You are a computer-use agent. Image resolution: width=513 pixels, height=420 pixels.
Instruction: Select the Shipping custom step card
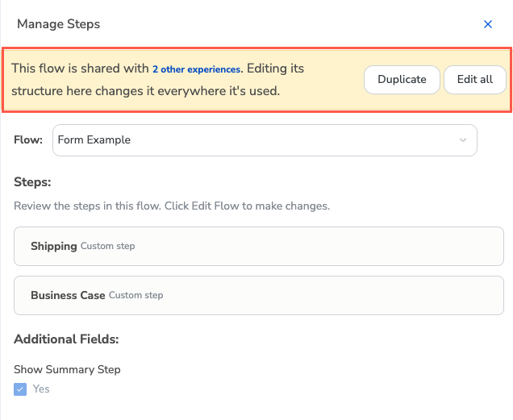258,246
